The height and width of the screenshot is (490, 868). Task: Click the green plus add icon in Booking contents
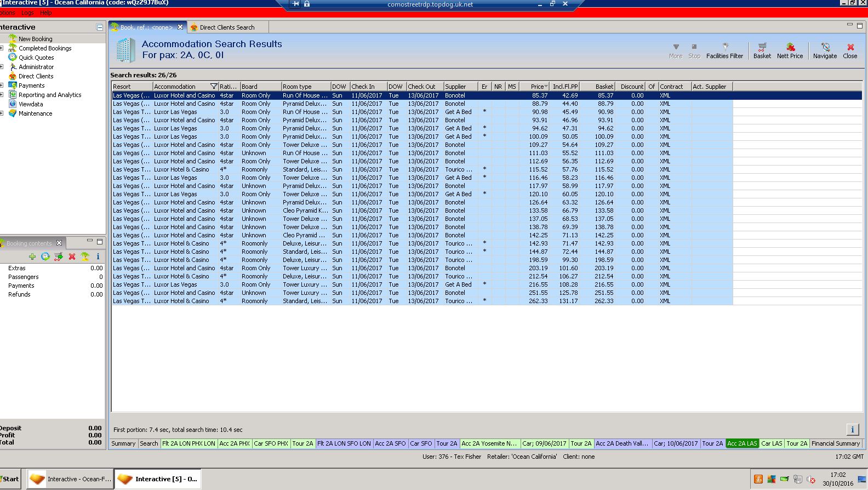pos(32,256)
